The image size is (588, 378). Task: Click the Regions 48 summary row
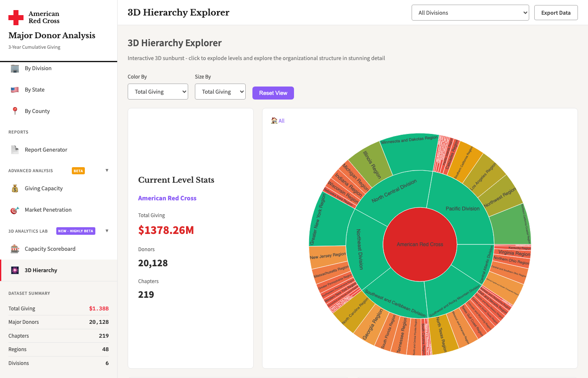pyautogui.click(x=58, y=349)
